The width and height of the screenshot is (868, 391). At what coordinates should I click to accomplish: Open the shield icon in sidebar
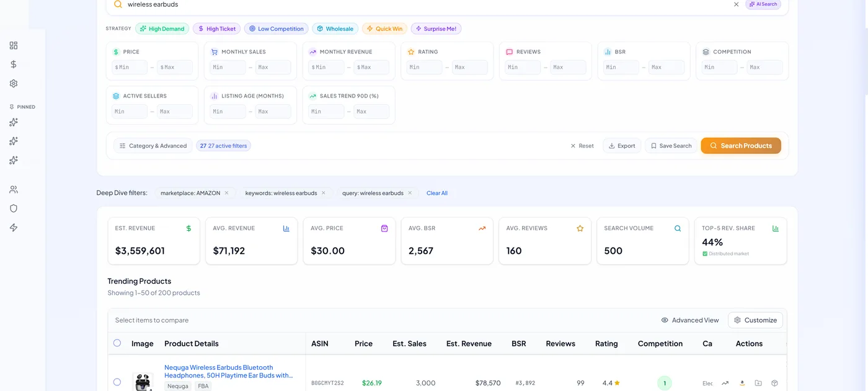point(14,209)
